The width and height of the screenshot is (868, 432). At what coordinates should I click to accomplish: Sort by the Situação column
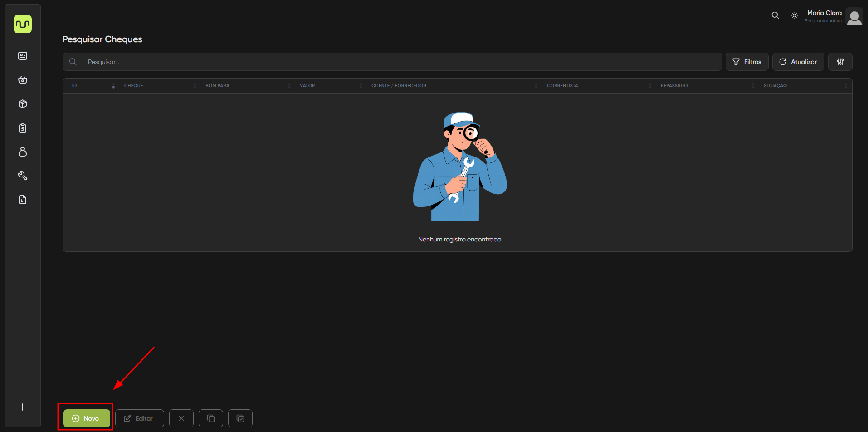pyautogui.click(x=775, y=86)
